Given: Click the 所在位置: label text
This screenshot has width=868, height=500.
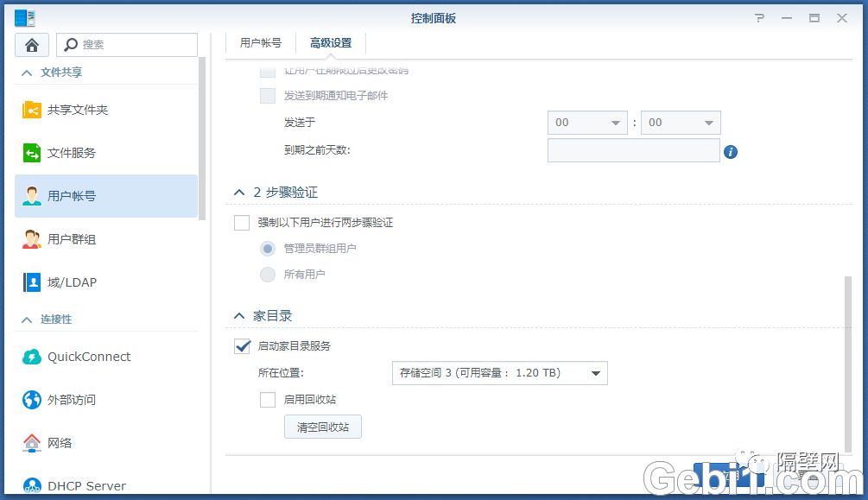Looking at the screenshot, I should point(281,373).
